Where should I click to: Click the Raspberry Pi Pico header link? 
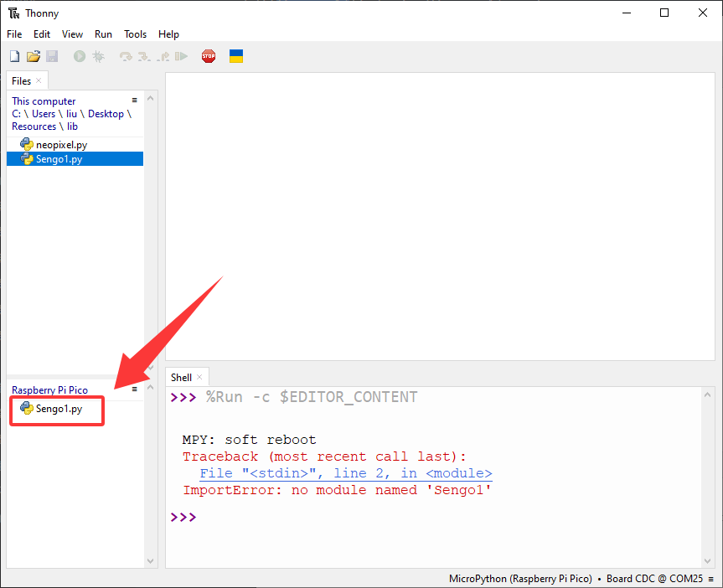tap(49, 390)
